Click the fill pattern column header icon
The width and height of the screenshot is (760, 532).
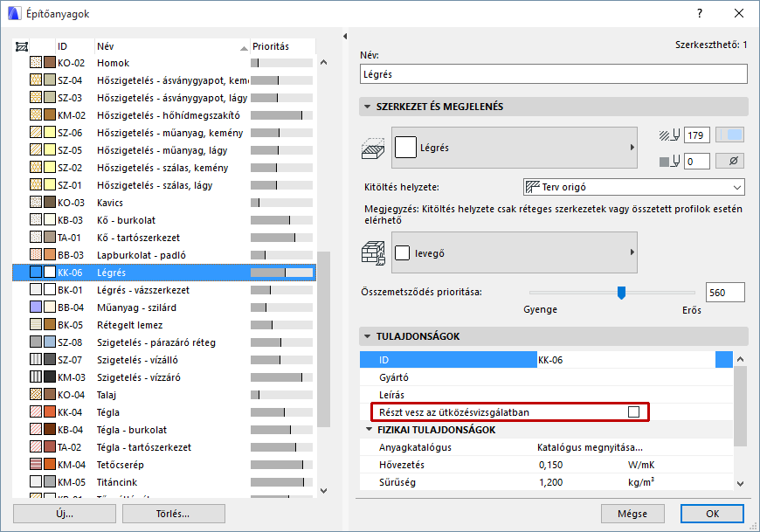point(21,45)
